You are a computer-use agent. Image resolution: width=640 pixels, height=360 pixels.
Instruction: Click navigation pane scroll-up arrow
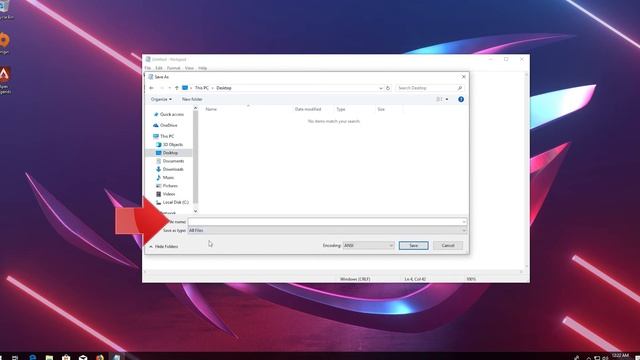(x=196, y=108)
